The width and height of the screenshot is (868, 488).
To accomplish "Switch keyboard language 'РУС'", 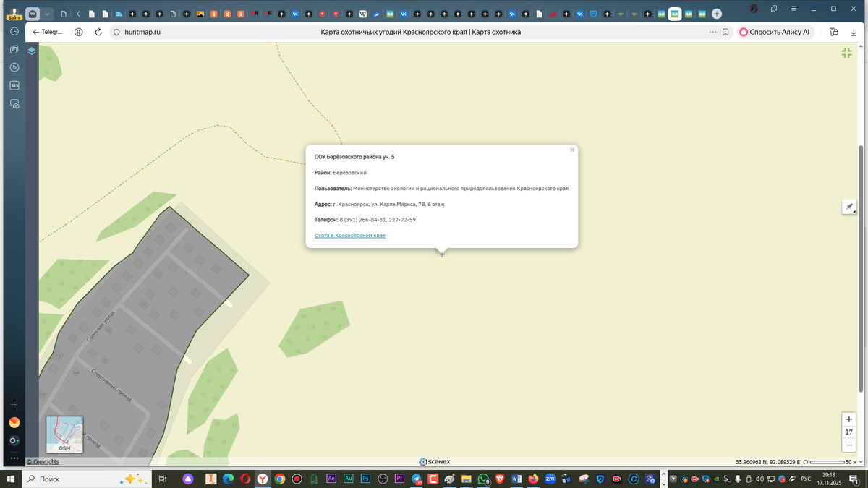I will pyautogui.click(x=805, y=479).
